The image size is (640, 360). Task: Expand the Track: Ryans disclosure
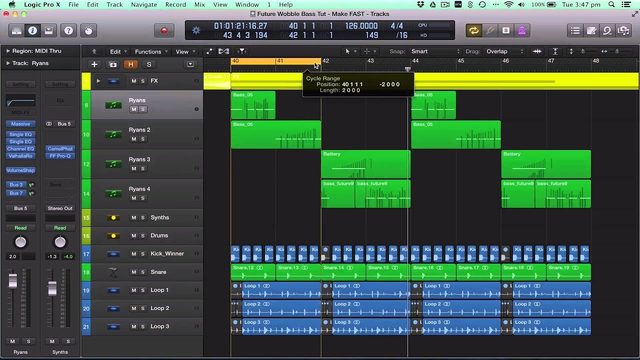7,63
